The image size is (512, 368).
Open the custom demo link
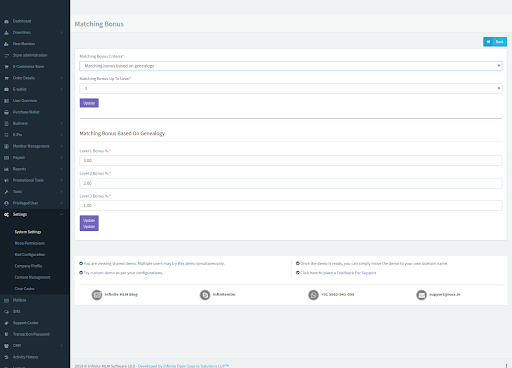102,273
